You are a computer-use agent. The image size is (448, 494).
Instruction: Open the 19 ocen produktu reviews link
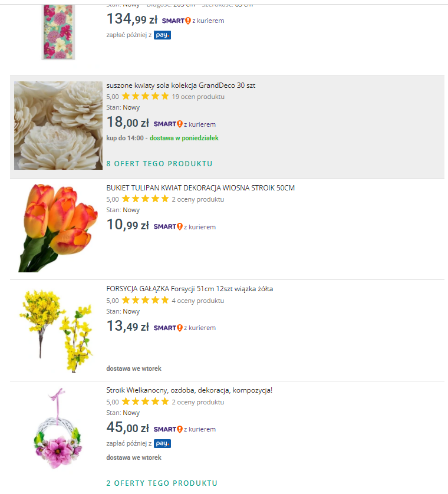[x=198, y=97]
